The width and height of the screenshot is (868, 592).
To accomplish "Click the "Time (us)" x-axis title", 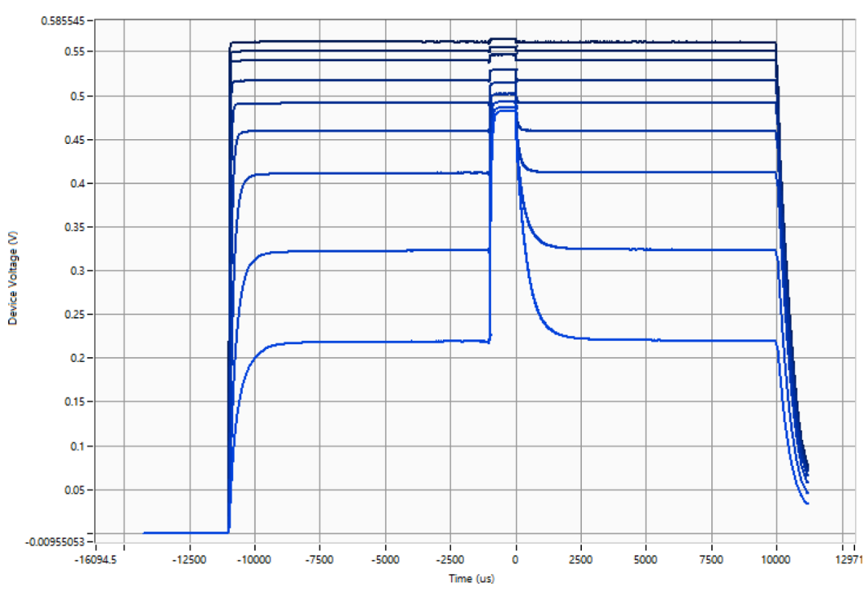I will tap(472, 578).
